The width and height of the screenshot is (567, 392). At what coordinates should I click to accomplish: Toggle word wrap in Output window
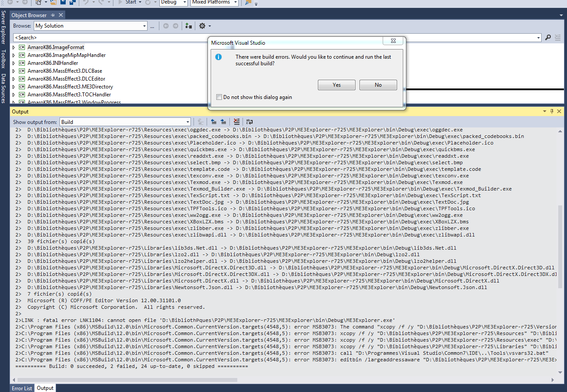coord(250,122)
